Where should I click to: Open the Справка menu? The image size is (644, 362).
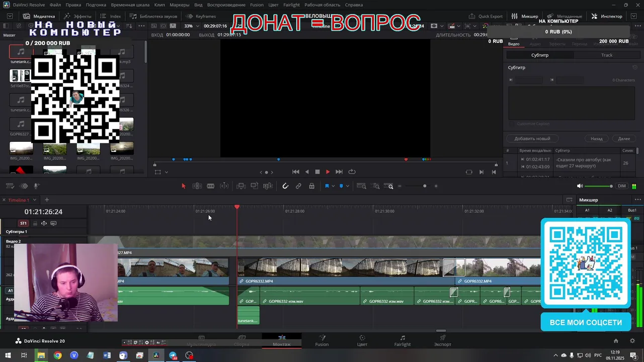point(354,5)
